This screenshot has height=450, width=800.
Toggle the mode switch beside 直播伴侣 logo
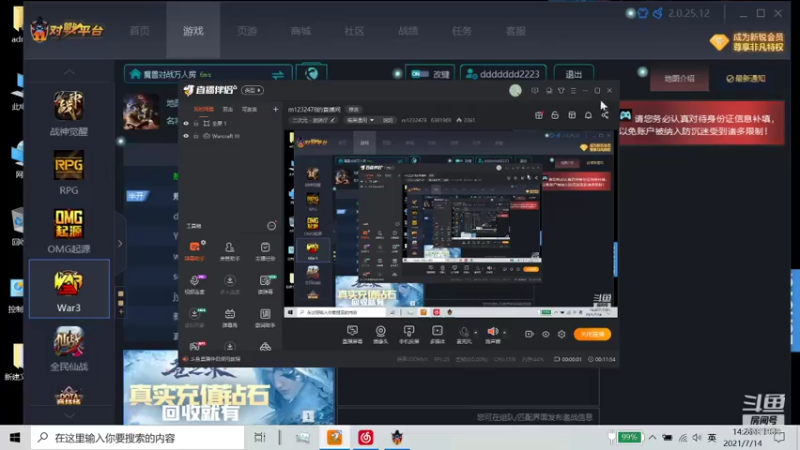(x=252, y=90)
